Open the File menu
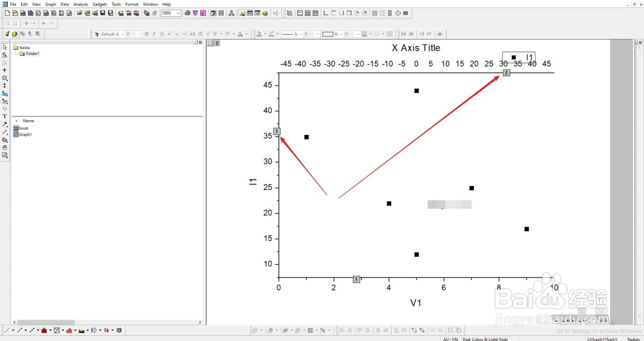644x341 pixels. coord(13,4)
